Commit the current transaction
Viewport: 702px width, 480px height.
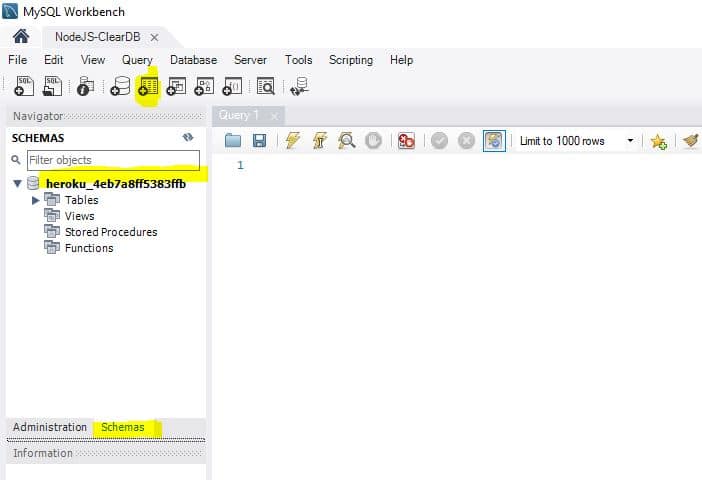pos(439,141)
